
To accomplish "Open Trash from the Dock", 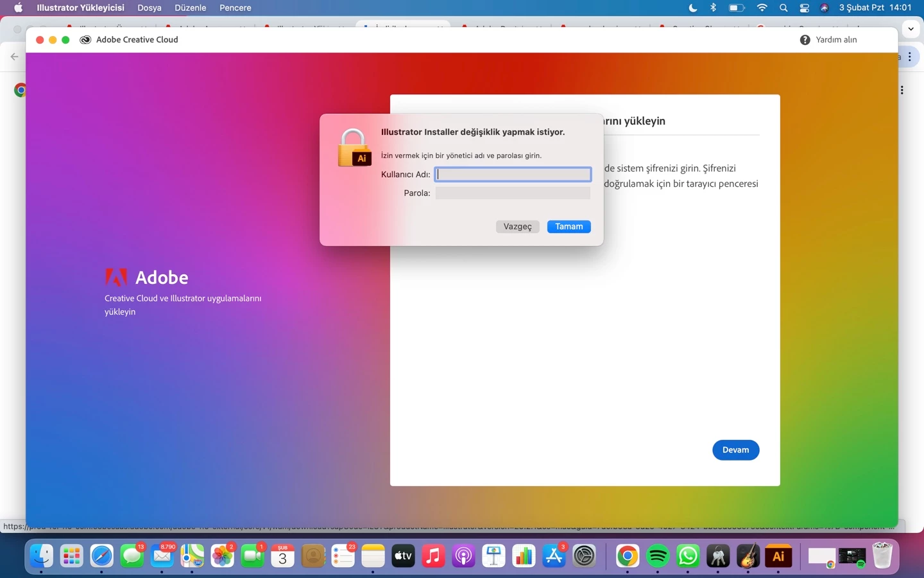I will (x=882, y=556).
